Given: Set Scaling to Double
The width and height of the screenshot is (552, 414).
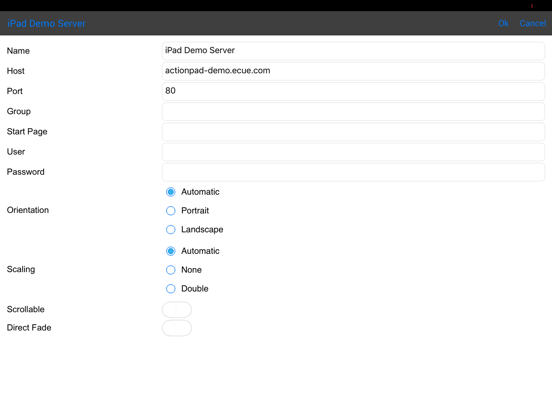Looking at the screenshot, I should tap(171, 289).
